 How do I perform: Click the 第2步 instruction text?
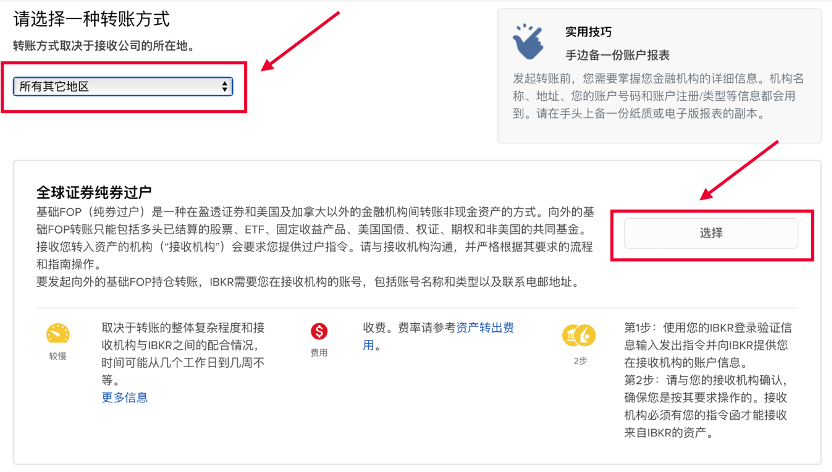coord(706,406)
